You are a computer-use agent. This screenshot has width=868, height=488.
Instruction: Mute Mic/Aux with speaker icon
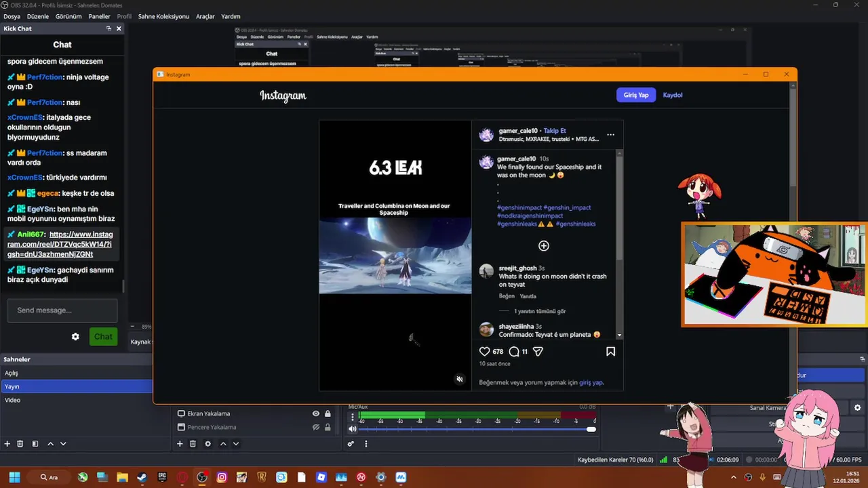click(352, 429)
